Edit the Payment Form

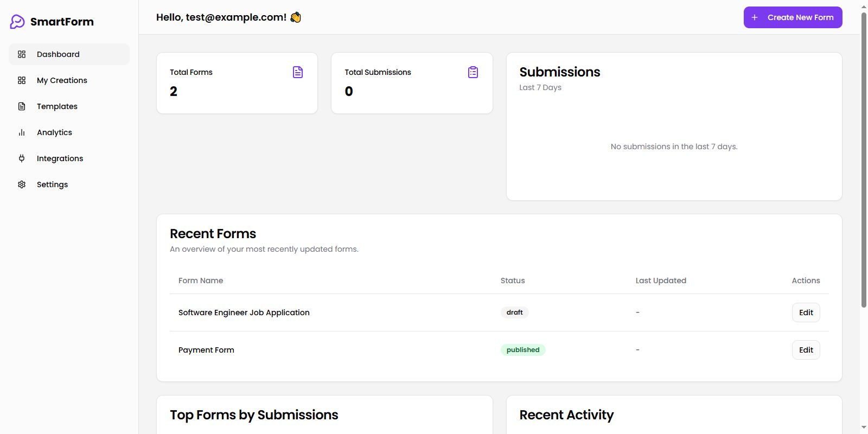(806, 350)
